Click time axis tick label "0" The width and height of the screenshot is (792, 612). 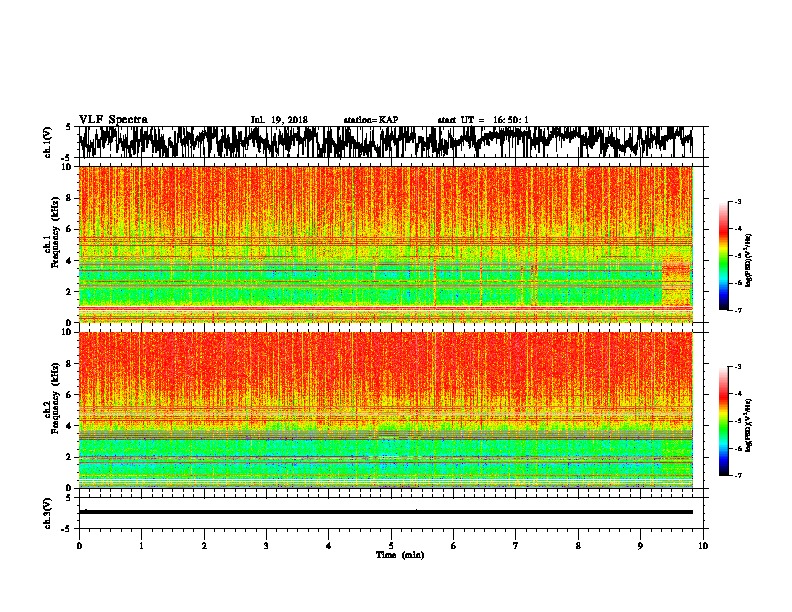coord(79,546)
